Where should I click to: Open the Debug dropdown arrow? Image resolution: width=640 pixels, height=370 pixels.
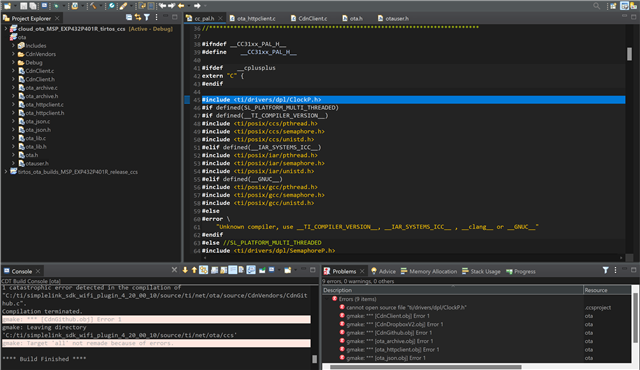(64, 6)
